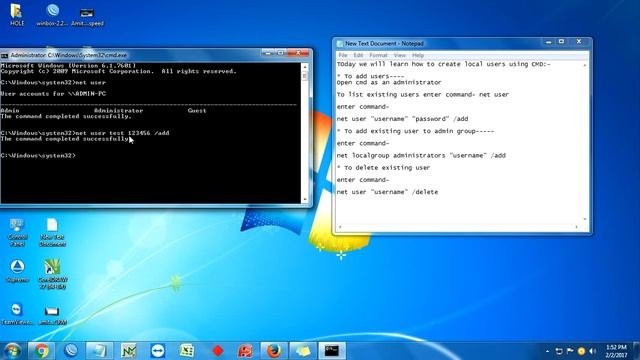This screenshot has height=360, width=640.
Task: Open the View menu in Notepad
Action: (x=400, y=55)
